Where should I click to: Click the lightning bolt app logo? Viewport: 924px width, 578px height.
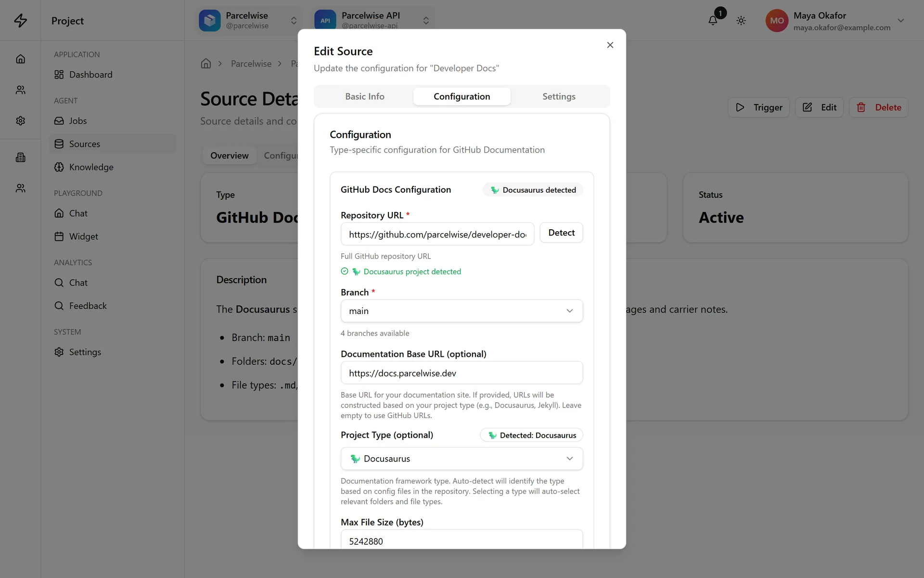pos(20,20)
